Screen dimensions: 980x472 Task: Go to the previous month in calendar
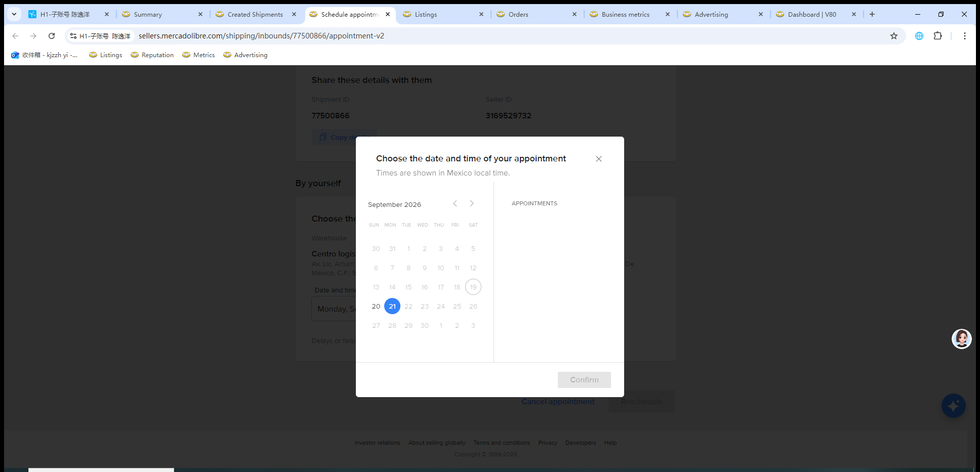point(455,203)
